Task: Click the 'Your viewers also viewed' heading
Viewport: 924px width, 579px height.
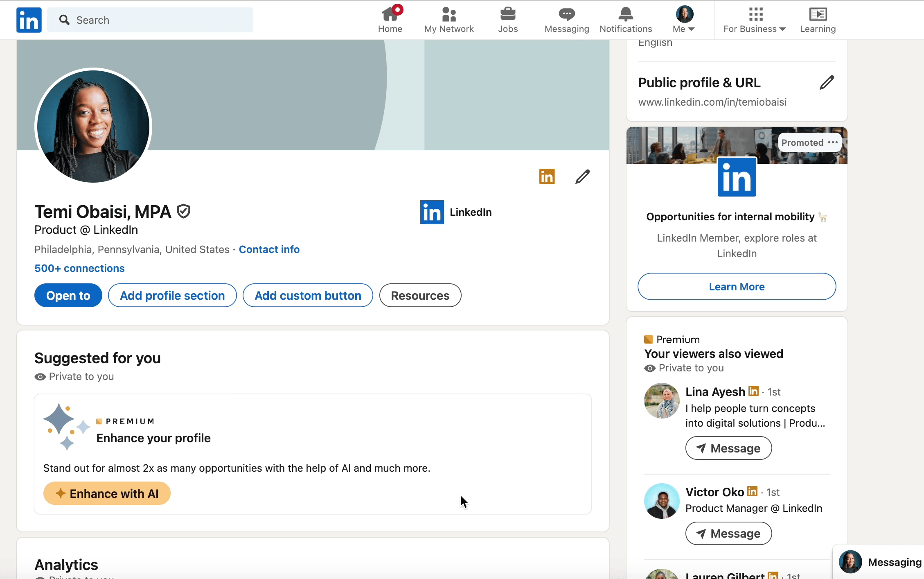Action: [714, 354]
